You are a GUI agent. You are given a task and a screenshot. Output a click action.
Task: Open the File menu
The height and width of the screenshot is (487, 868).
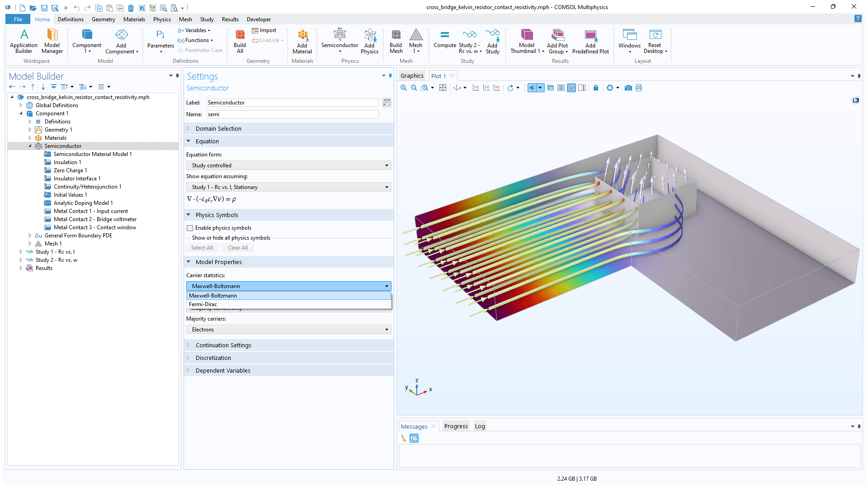[x=18, y=19]
